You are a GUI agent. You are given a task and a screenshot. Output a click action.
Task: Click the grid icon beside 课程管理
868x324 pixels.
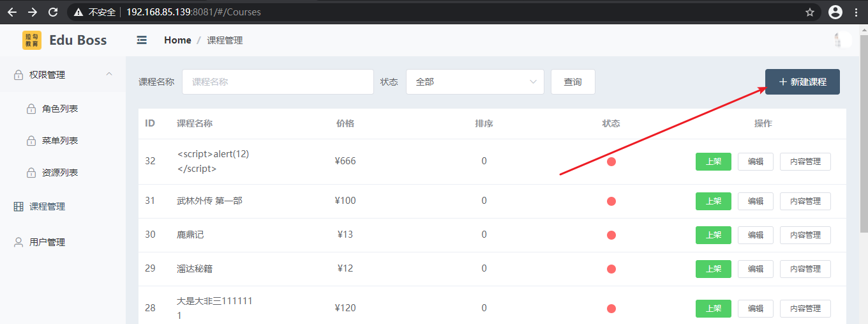click(19, 206)
